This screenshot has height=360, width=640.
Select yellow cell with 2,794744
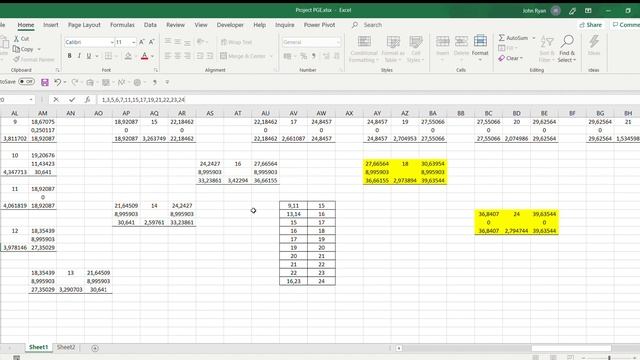(516, 231)
